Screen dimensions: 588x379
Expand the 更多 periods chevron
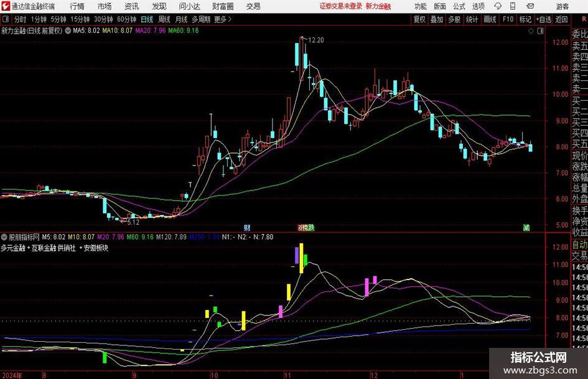[223, 19]
